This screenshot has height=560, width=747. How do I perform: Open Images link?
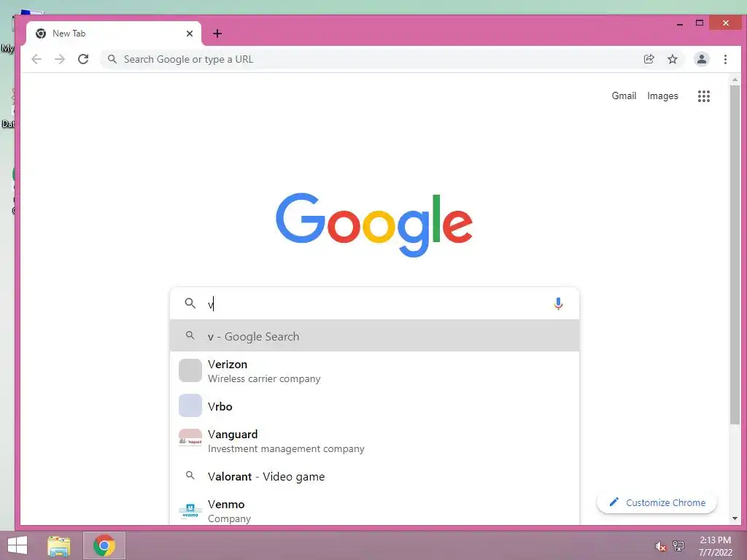662,96
